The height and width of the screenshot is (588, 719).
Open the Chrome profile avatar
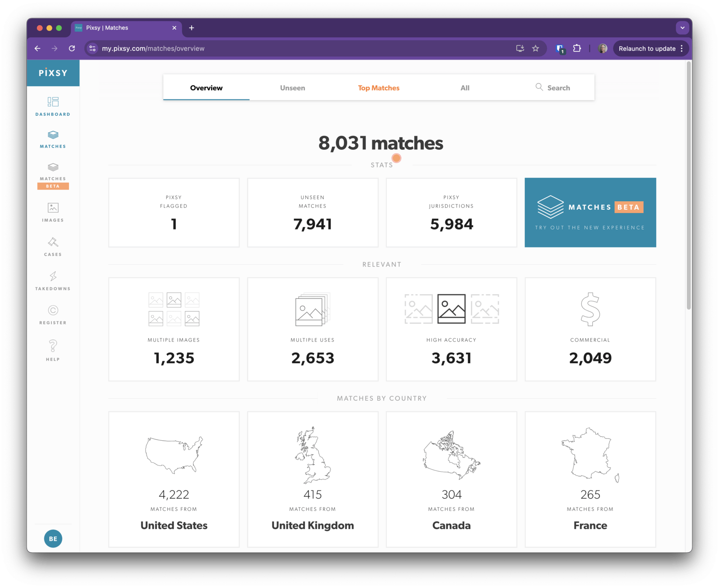pos(603,48)
